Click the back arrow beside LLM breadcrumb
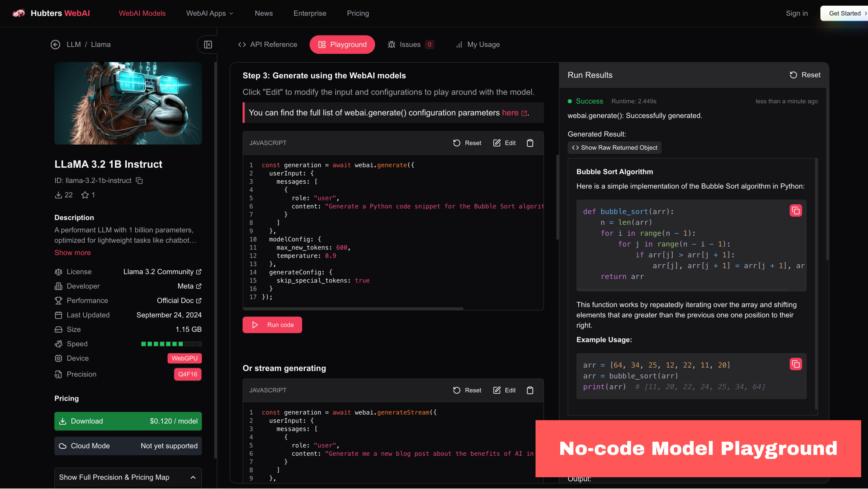868x489 pixels. (55, 45)
